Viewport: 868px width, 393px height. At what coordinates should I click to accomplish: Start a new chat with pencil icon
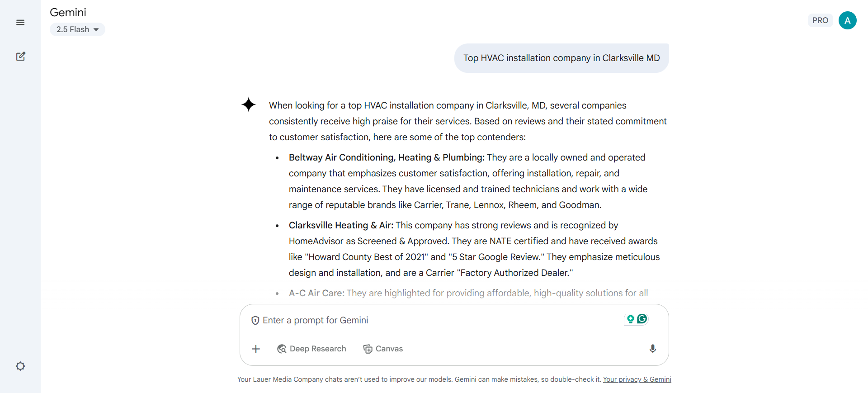tap(20, 57)
